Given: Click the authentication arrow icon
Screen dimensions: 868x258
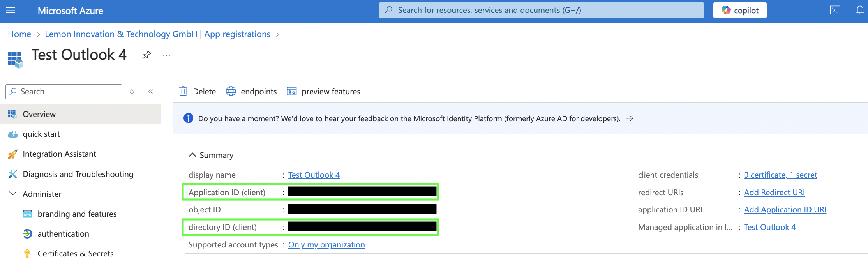Looking at the screenshot, I should 27,233.
